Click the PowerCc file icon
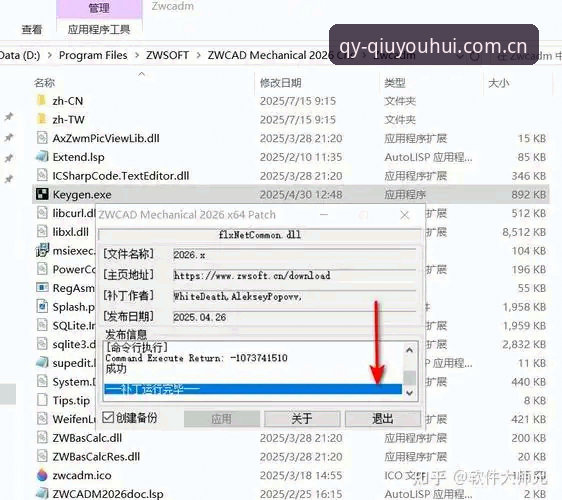This screenshot has width=562, height=500. tap(42, 269)
